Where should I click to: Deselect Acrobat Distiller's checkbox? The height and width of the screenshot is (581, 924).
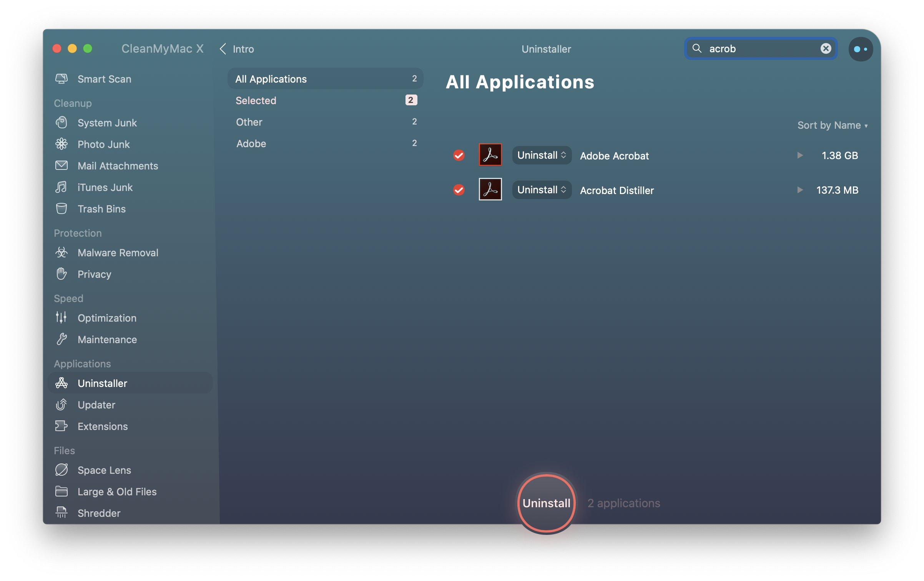(x=459, y=190)
